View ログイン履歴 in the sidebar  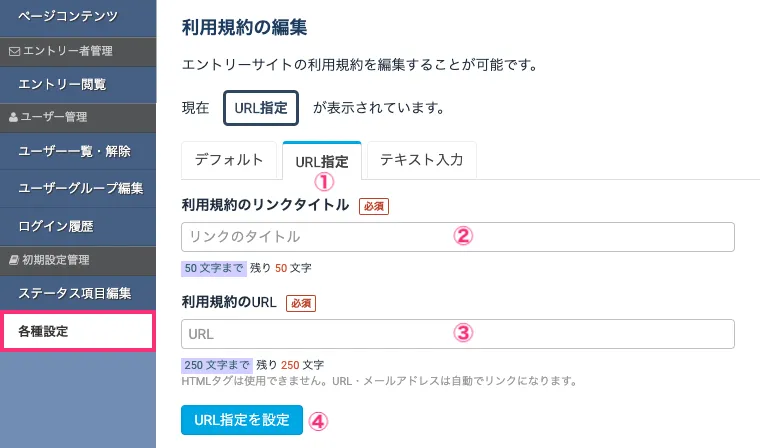click(x=62, y=224)
